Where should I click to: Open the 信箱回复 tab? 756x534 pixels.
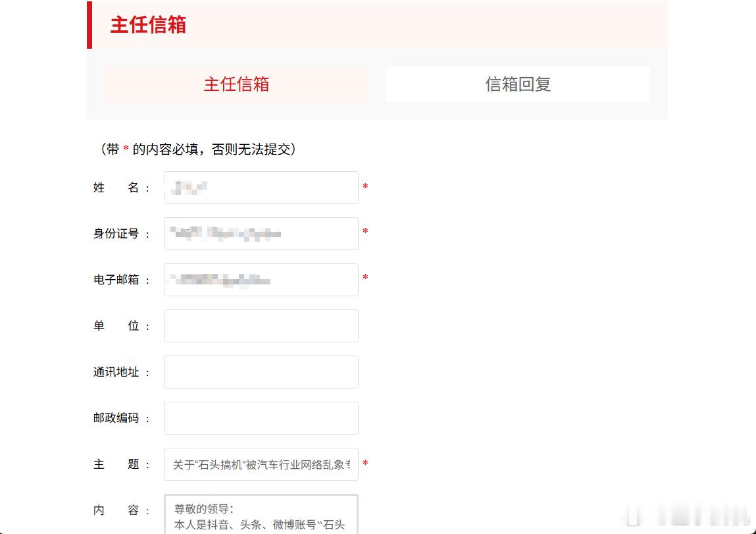point(518,84)
